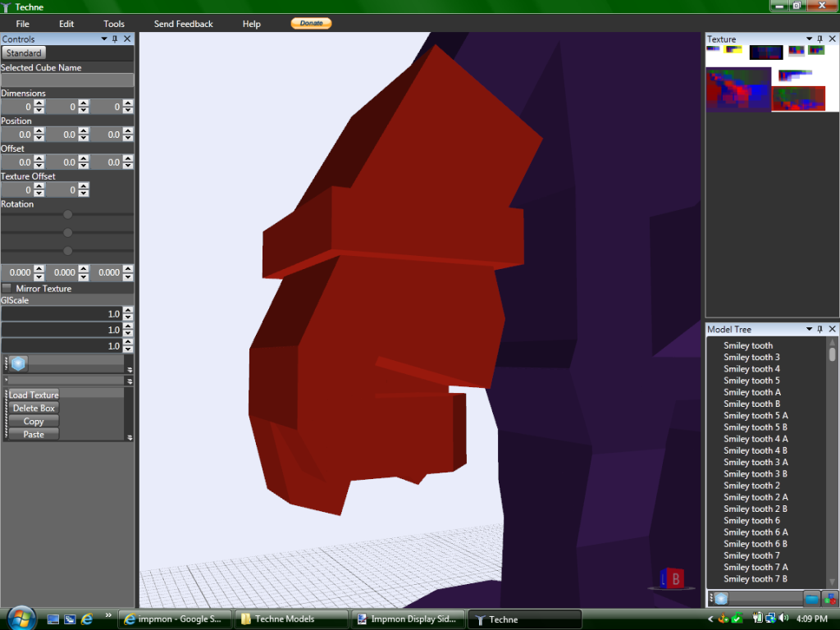This screenshot has width=840, height=630.
Task: Open the Texture panel options dropdown
Action: [809, 39]
